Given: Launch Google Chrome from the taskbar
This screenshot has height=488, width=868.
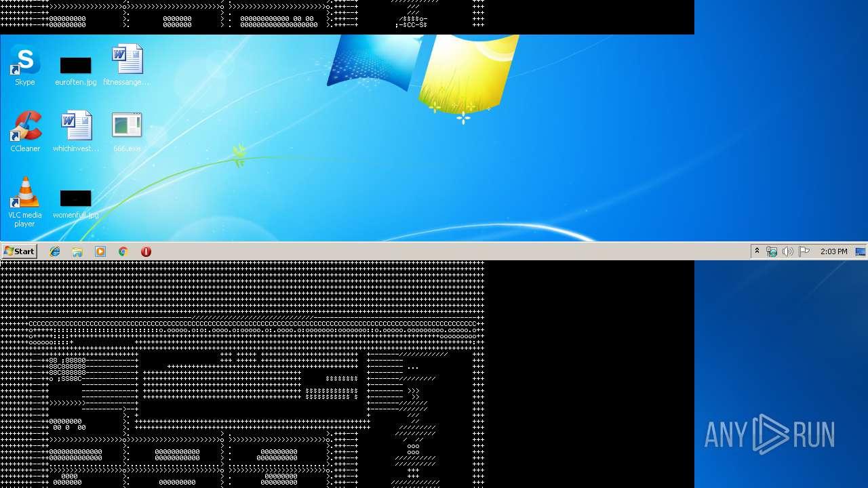Looking at the screenshot, I should [x=123, y=251].
